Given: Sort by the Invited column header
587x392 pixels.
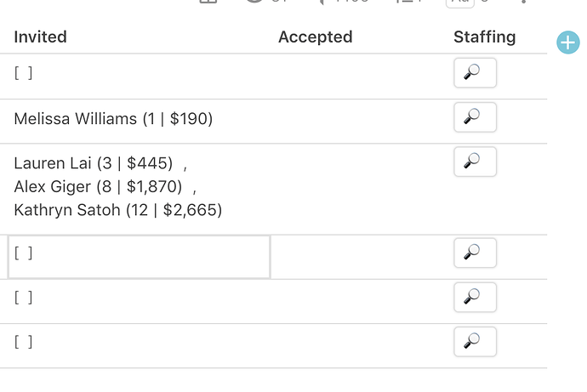Looking at the screenshot, I should (41, 37).
